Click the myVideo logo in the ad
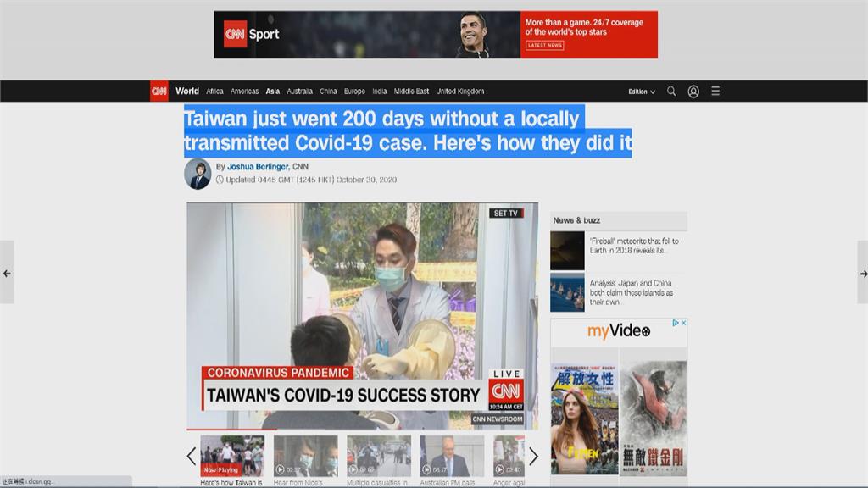The image size is (868, 488). [618, 331]
